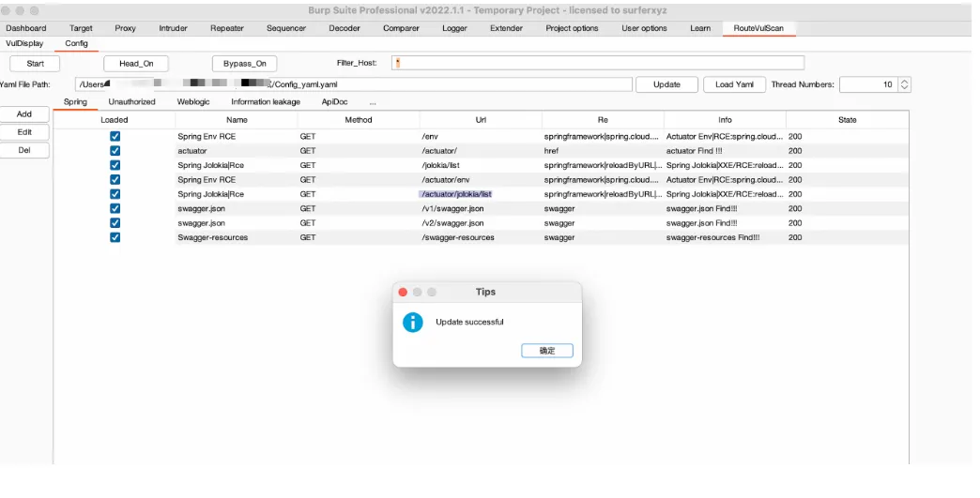Screen dimensions: 980x498
Task: Click the Thread Numbers value field
Action: point(868,84)
